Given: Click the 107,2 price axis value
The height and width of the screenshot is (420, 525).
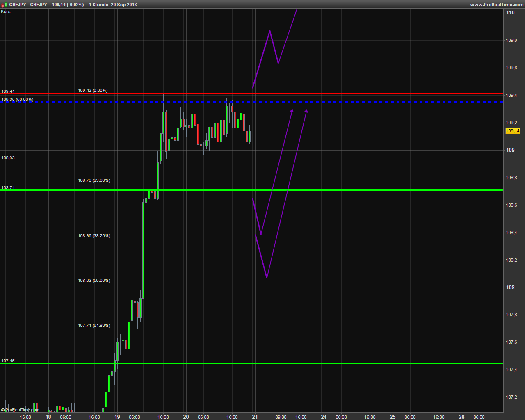Looking at the screenshot, I should [511, 397].
